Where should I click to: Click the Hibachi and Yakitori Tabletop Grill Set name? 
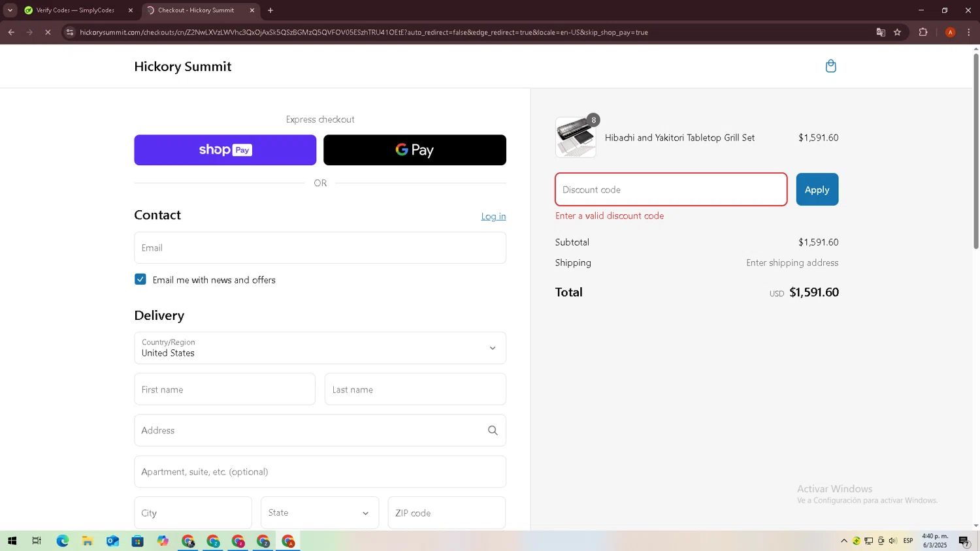pyautogui.click(x=679, y=138)
